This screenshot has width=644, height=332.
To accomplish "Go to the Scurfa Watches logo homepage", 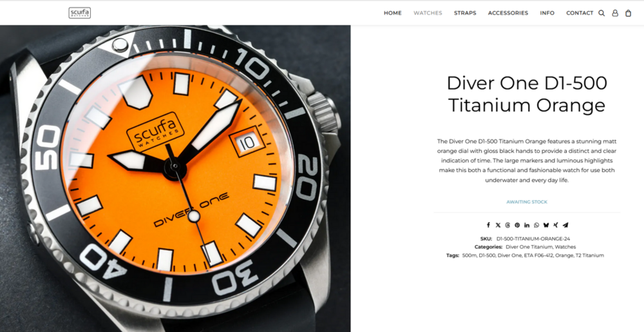I will 80,13.
